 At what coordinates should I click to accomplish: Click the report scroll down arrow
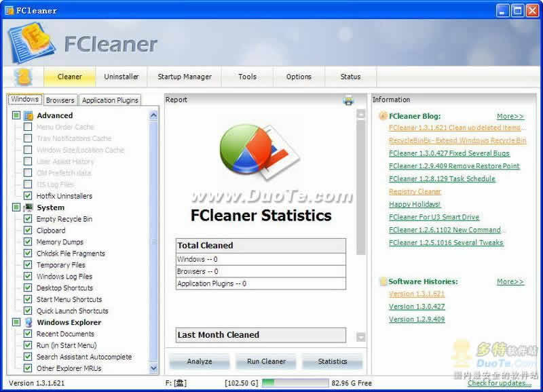[x=361, y=337]
